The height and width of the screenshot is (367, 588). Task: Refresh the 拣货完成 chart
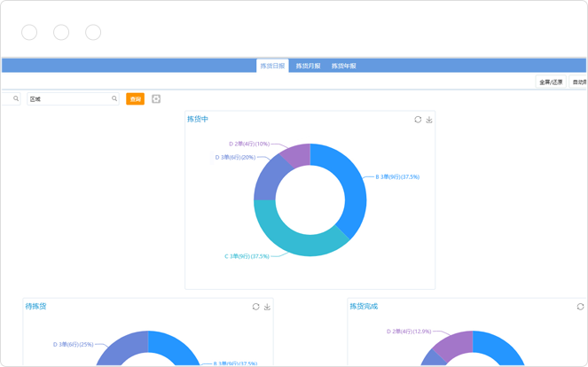[x=580, y=307]
